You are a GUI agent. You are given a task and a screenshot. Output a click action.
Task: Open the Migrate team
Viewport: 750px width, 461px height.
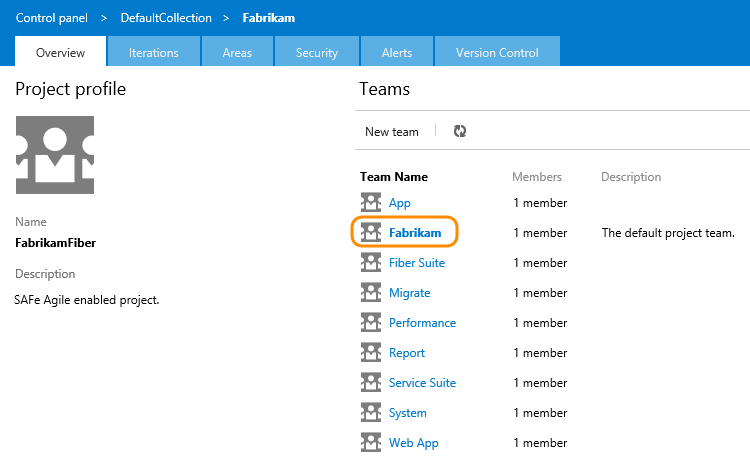pos(409,293)
